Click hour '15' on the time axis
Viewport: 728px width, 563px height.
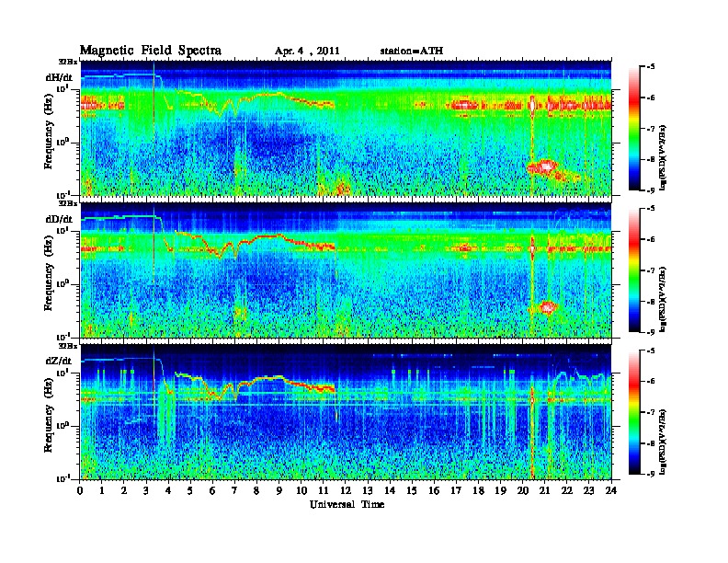pos(412,491)
